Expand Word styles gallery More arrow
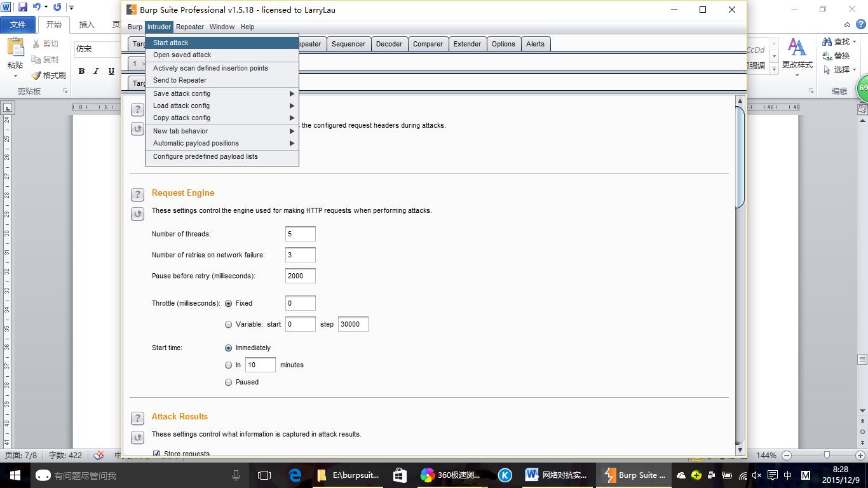 (774, 67)
